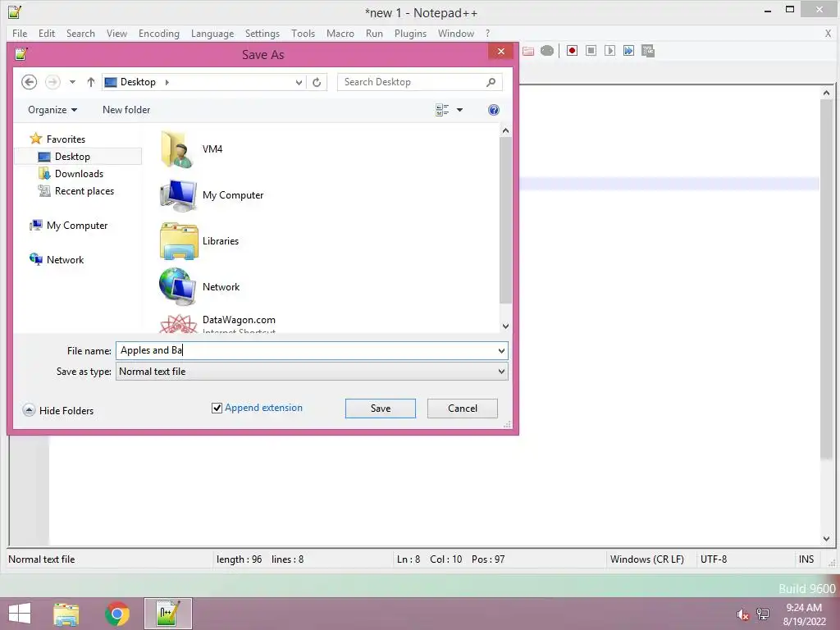Image resolution: width=840 pixels, height=630 pixels.
Task: Open the Settings menu
Action: [x=262, y=33]
